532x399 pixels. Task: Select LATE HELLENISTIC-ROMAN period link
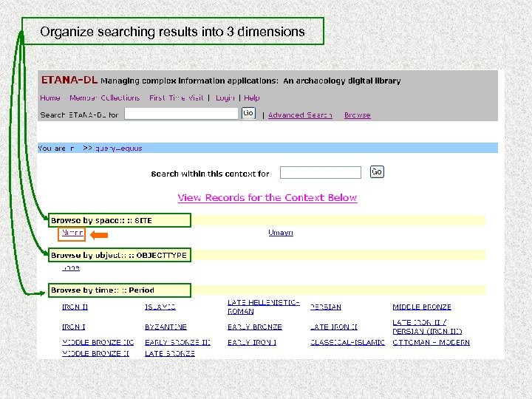click(264, 307)
